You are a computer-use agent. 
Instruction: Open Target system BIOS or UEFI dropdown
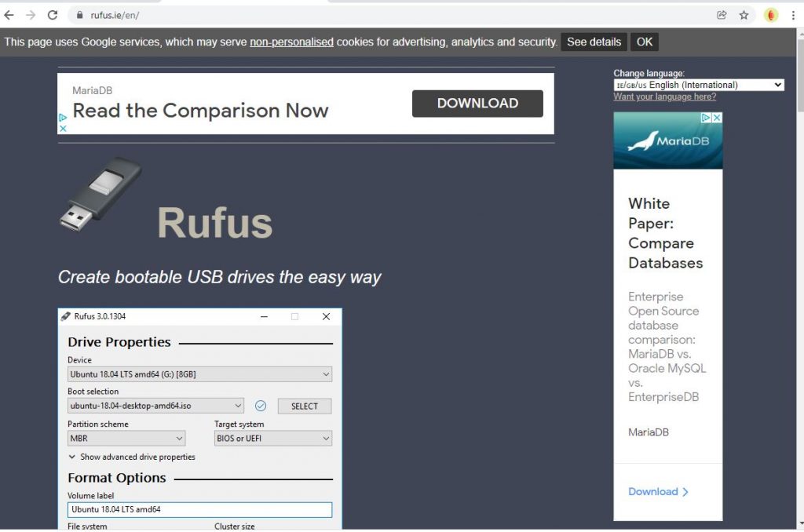272,438
